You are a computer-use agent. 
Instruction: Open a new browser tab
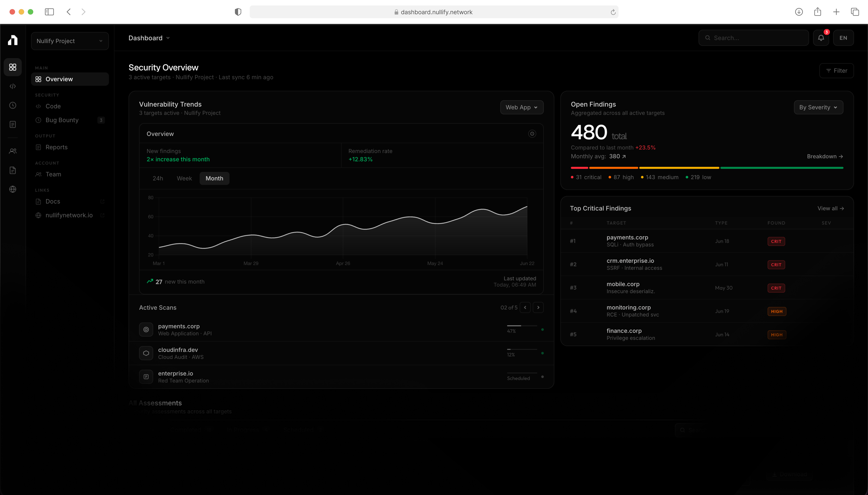(x=836, y=12)
